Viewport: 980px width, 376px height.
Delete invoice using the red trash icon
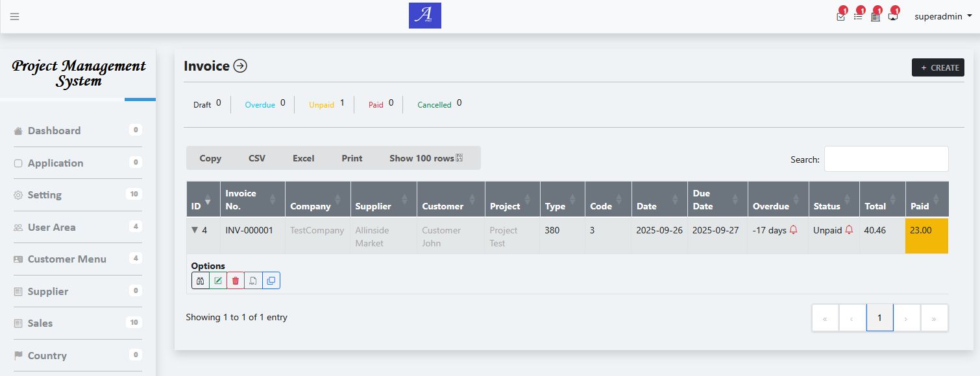point(236,281)
